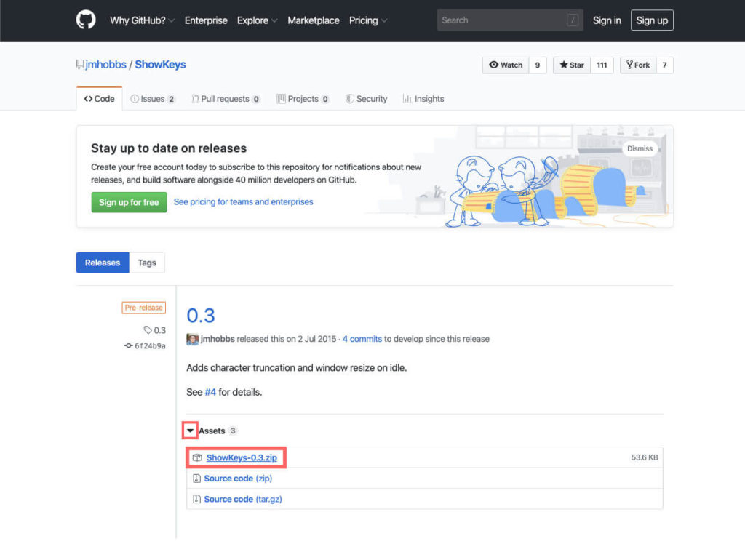Click the package icon beside ShowKeys-0.3.zip

point(197,458)
